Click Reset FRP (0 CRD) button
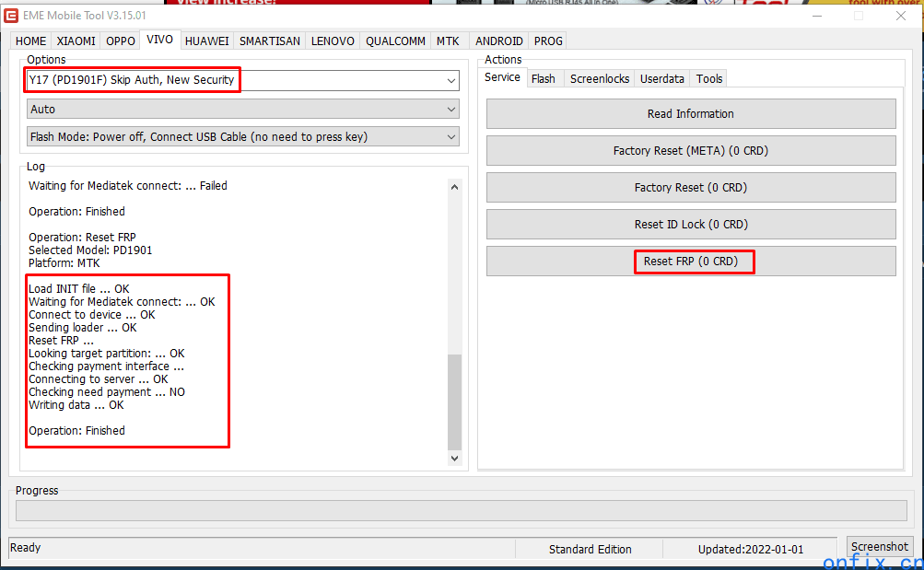Viewport: 924px width, 570px height. click(x=690, y=262)
